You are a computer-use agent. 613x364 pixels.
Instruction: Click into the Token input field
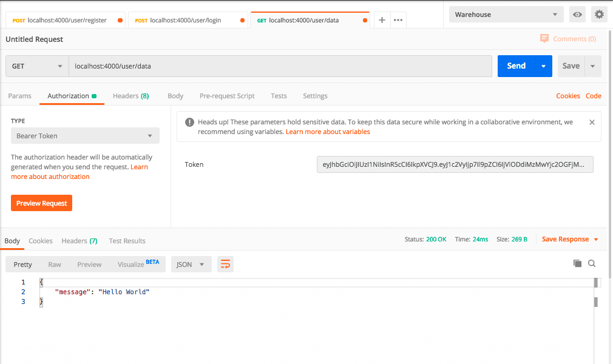click(x=455, y=164)
